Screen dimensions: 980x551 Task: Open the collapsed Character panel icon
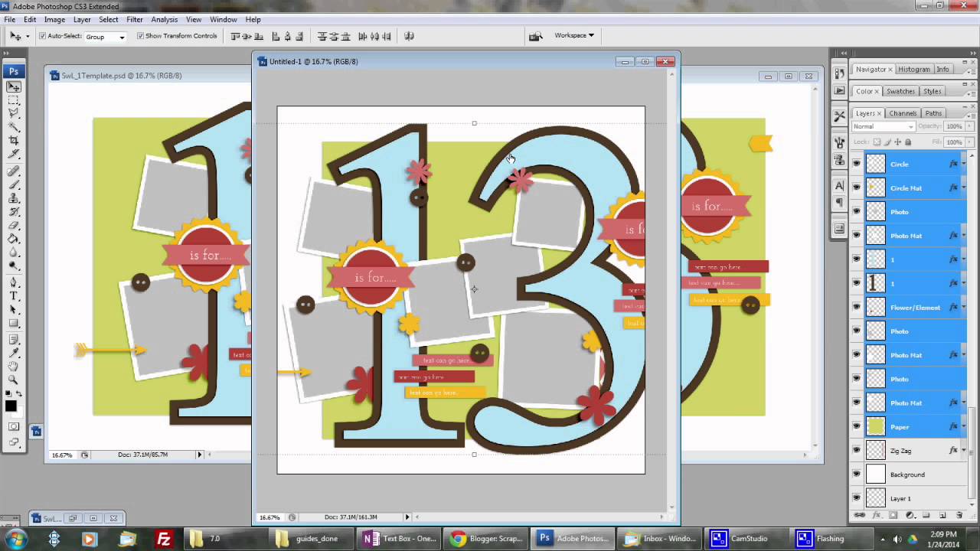(x=840, y=185)
